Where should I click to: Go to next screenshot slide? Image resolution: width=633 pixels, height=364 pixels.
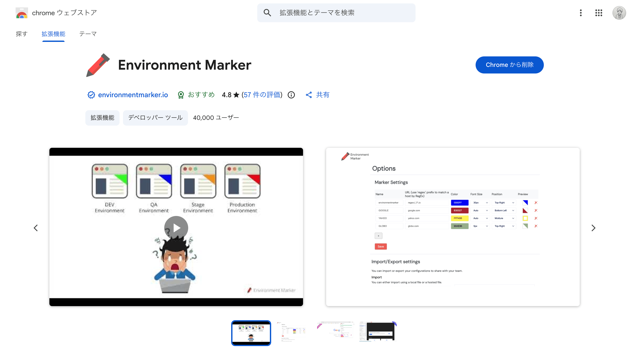pyautogui.click(x=593, y=228)
